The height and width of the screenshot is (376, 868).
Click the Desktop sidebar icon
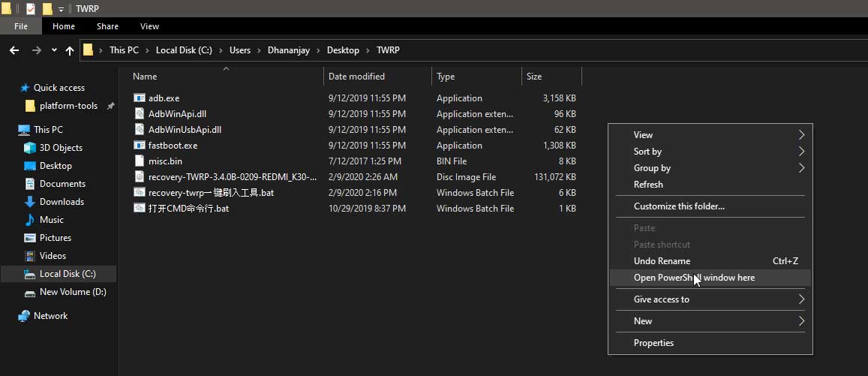coord(30,166)
